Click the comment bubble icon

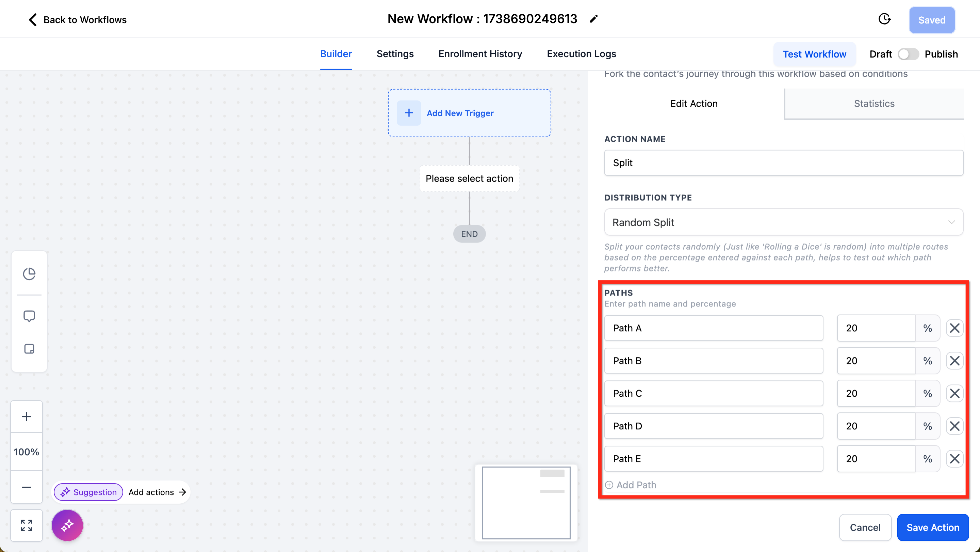click(29, 316)
